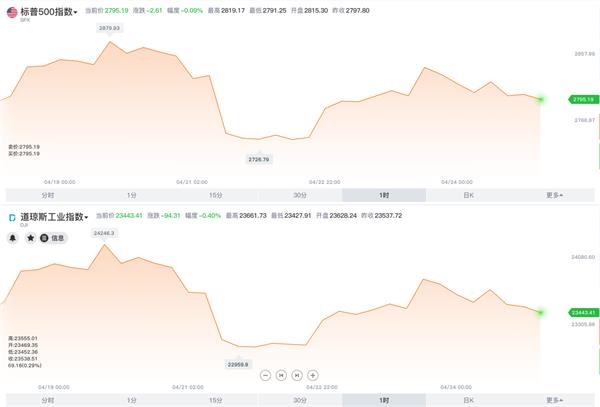Click the bell alert icon
This screenshot has height=407, width=600.
(x=13, y=238)
